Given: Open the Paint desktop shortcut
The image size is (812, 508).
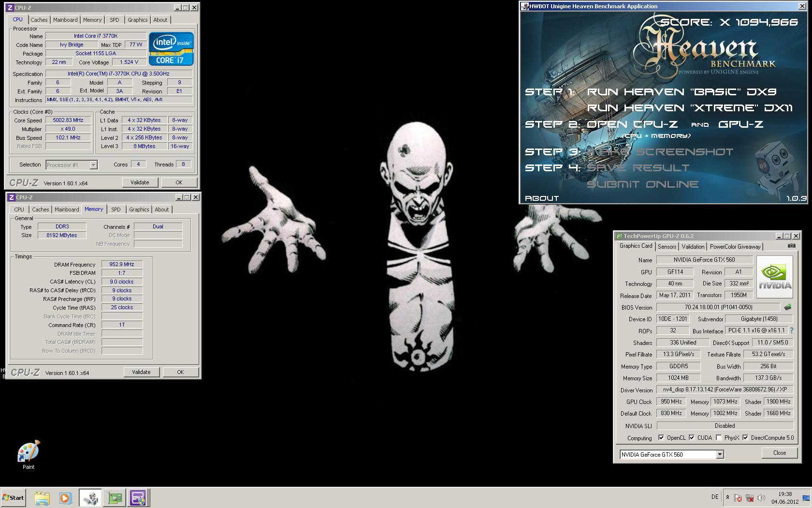Looking at the screenshot, I should point(29,455).
